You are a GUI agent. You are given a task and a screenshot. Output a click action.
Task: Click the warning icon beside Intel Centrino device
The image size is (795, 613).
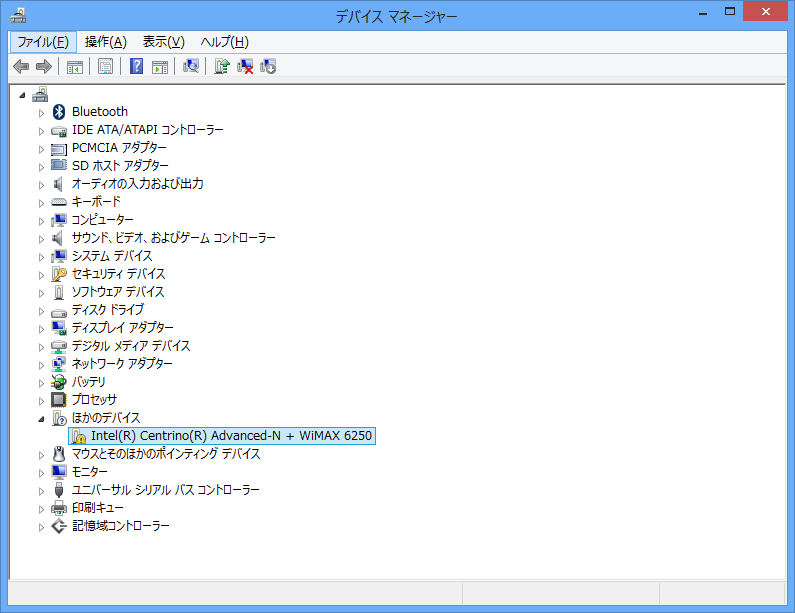point(78,436)
